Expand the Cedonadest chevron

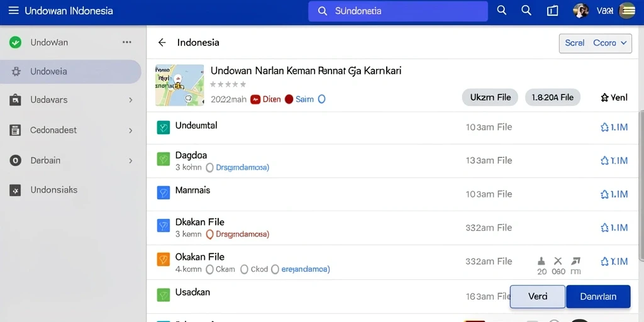pos(131,131)
